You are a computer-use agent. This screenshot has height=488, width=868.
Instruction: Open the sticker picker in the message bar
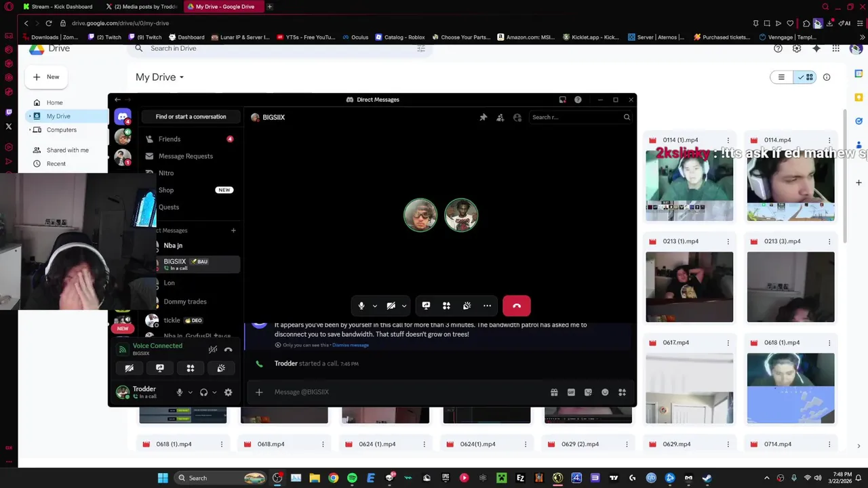(x=588, y=392)
